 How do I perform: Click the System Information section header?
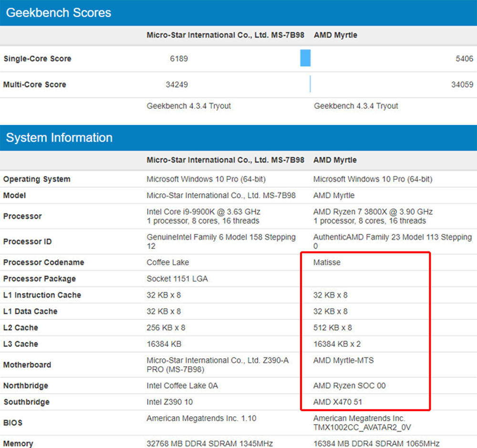(59, 138)
